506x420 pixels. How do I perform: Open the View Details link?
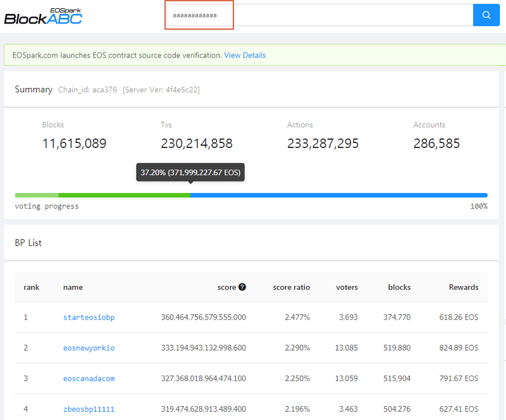[245, 56]
